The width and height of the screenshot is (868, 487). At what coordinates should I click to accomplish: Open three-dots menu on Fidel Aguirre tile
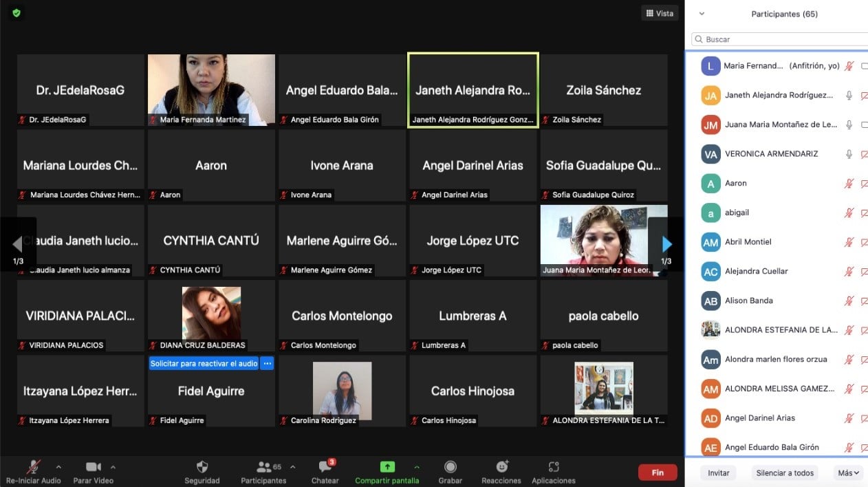(267, 363)
